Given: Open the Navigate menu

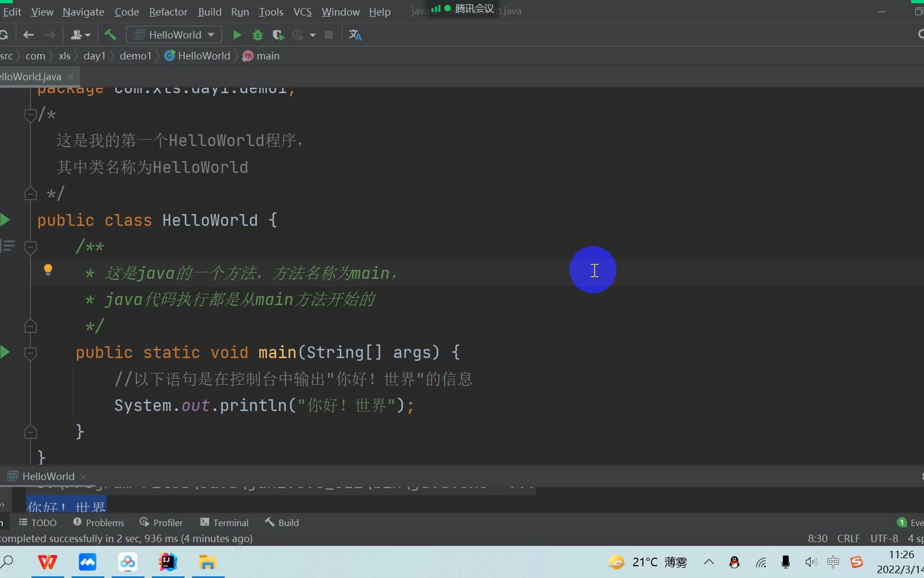Looking at the screenshot, I should tap(83, 12).
